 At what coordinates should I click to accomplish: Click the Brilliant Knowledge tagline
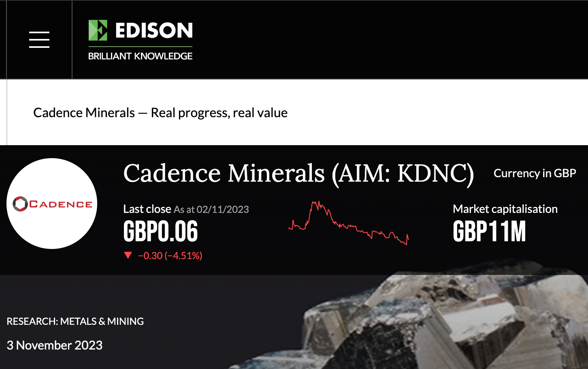[140, 56]
